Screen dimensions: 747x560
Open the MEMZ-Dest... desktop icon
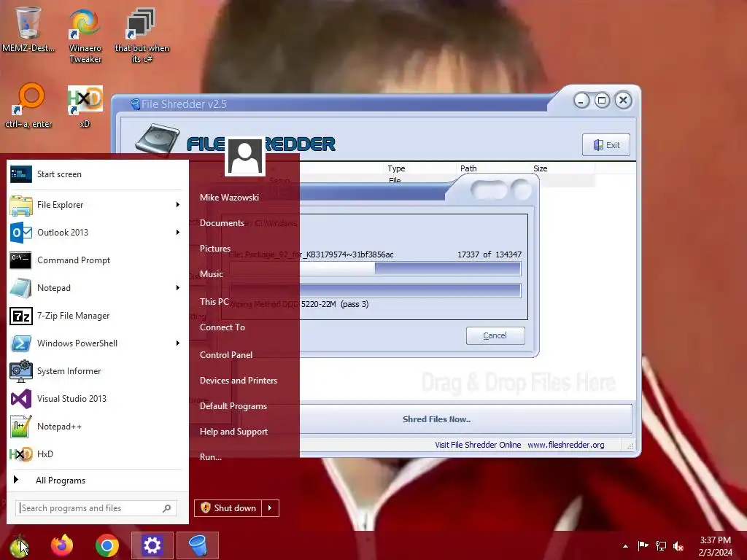pyautogui.click(x=28, y=29)
